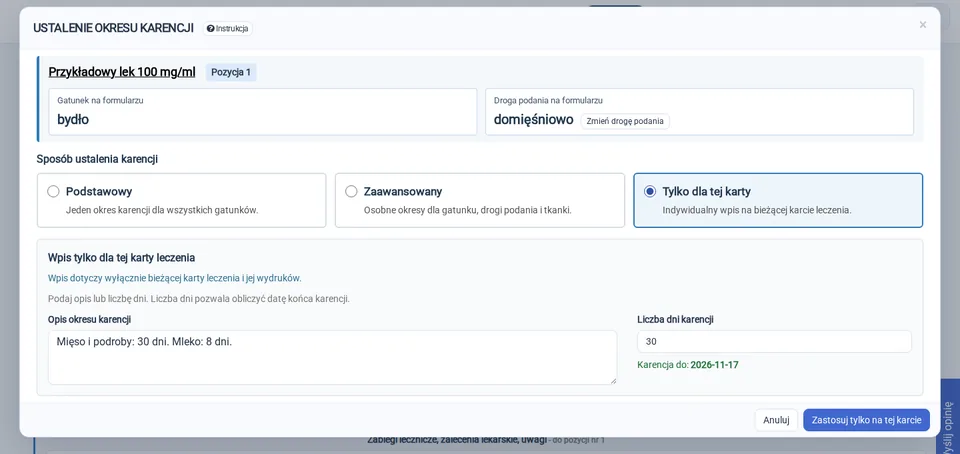
Task: Click the Sposób ustalenia karencji heading
Action: point(97,159)
